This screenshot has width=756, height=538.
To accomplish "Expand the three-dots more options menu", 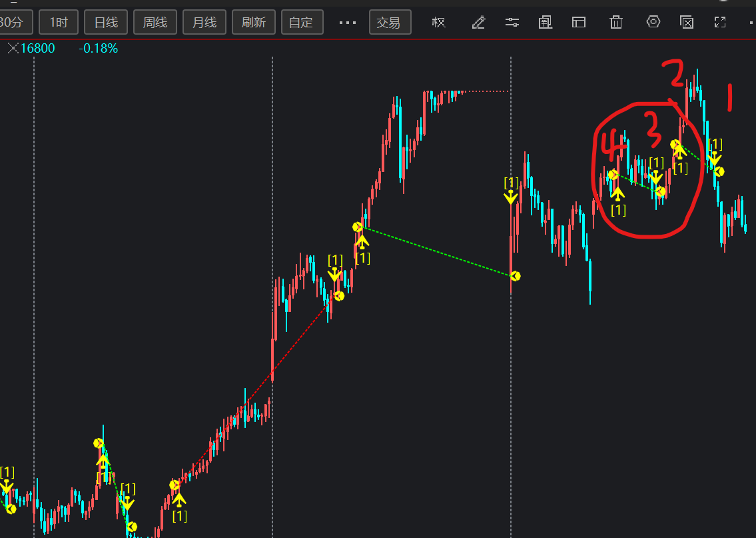I will tap(348, 23).
